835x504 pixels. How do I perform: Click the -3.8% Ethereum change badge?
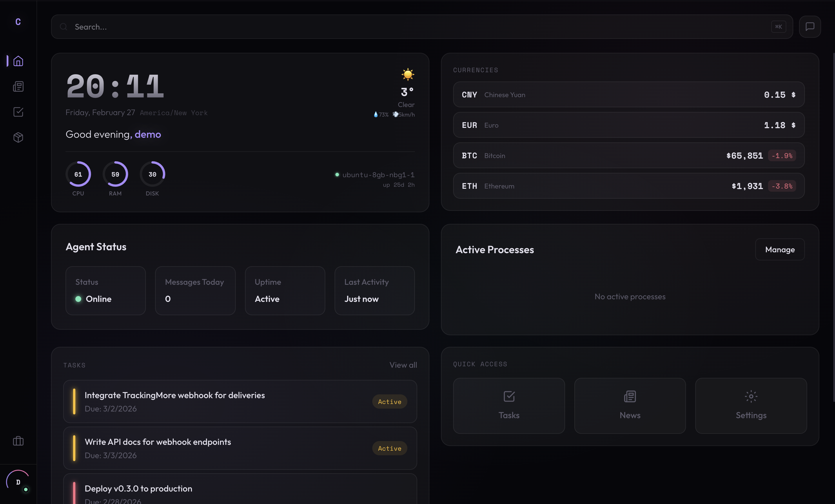(782, 186)
